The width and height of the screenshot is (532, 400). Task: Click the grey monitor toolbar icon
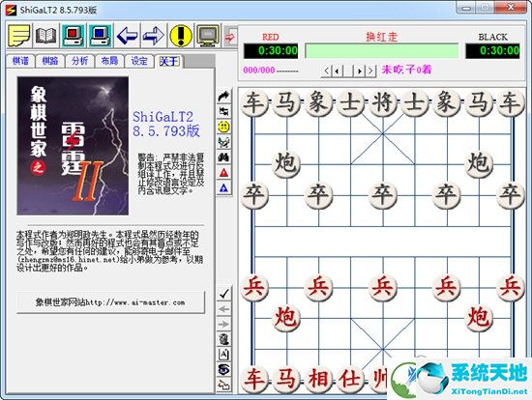tap(208, 35)
